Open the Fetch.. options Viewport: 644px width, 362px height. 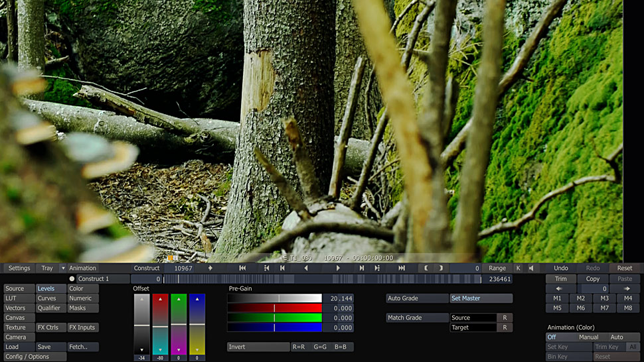(x=83, y=347)
